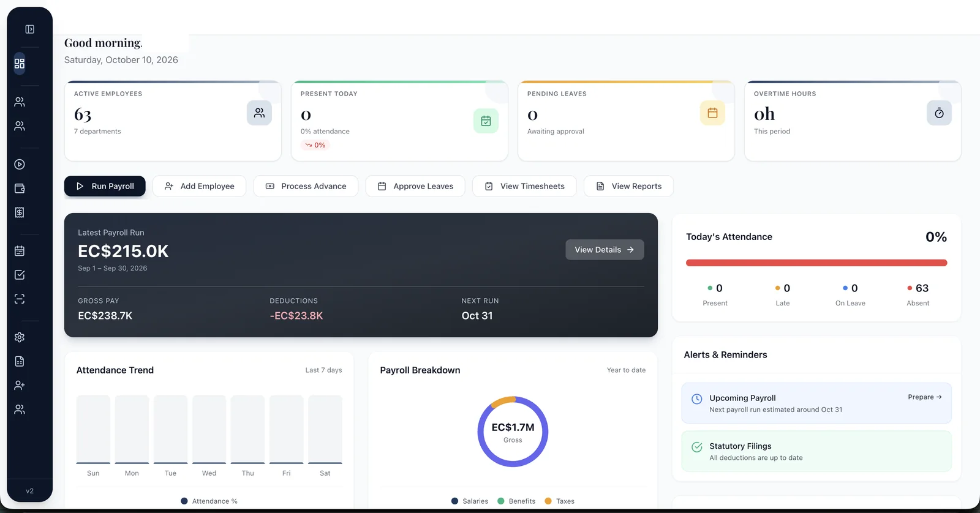The height and width of the screenshot is (513, 980).
Task: Click the red Today's Attendance progress bar
Action: [x=816, y=263]
